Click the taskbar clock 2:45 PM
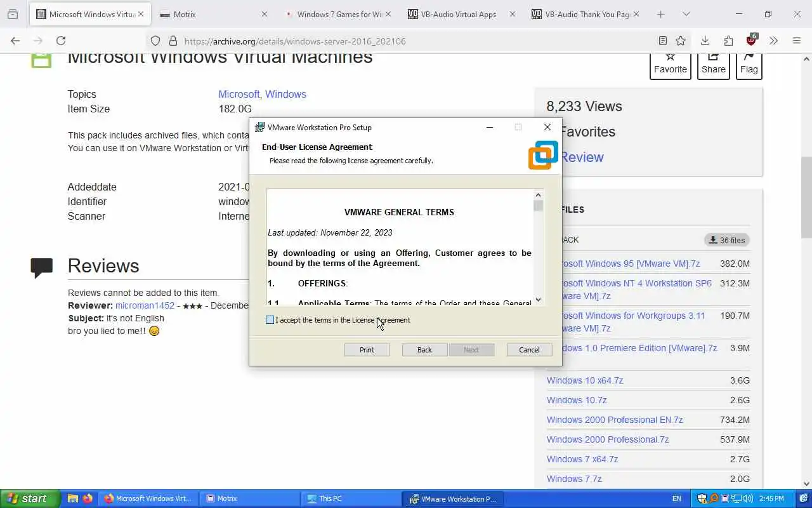 [771, 498]
